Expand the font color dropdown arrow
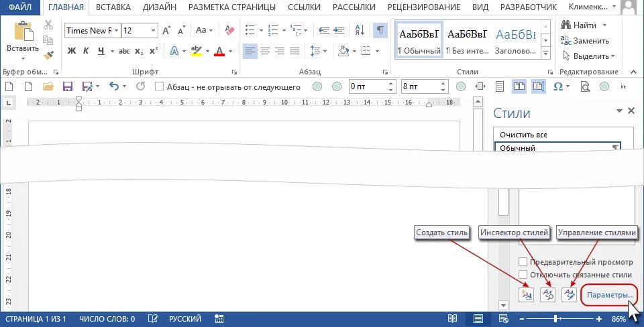Image resolution: width=644 pixels, height=327 pixels. click(230, 52)
